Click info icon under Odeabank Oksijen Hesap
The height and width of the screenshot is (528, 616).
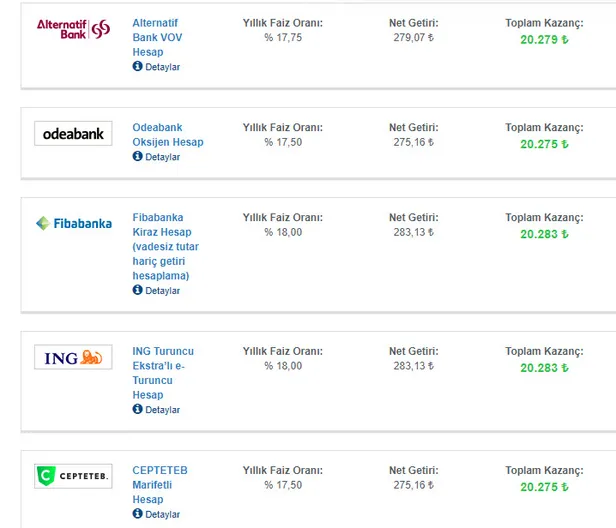pos(137,157)
